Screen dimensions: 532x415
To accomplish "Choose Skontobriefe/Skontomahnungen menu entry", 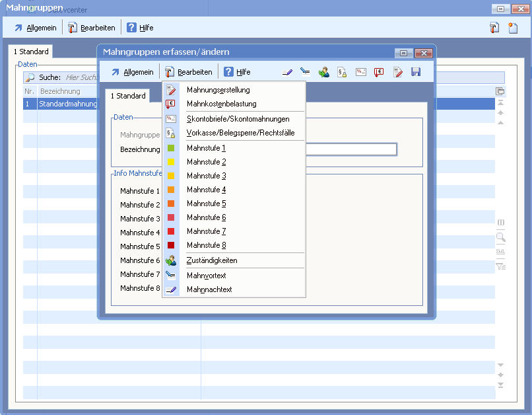I will tap(238, 119).
